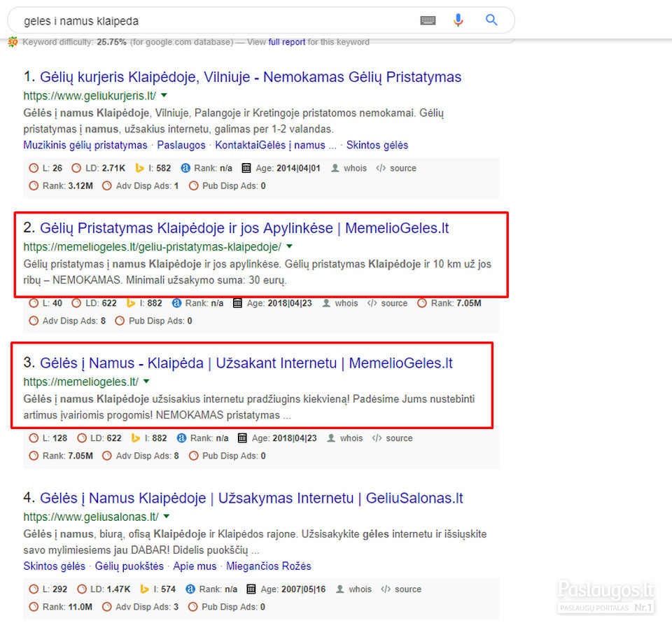This screenshot has width=672, height=630.
Task: Open 'Skintos gėlės' sitelink under geliukurjeris result
Action: coord(377,146)
